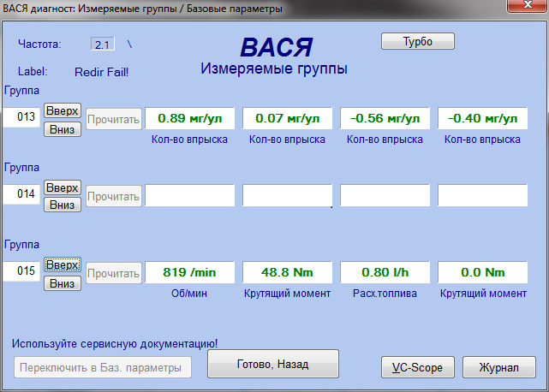Click Прочитать for group 015

[114, 273]
